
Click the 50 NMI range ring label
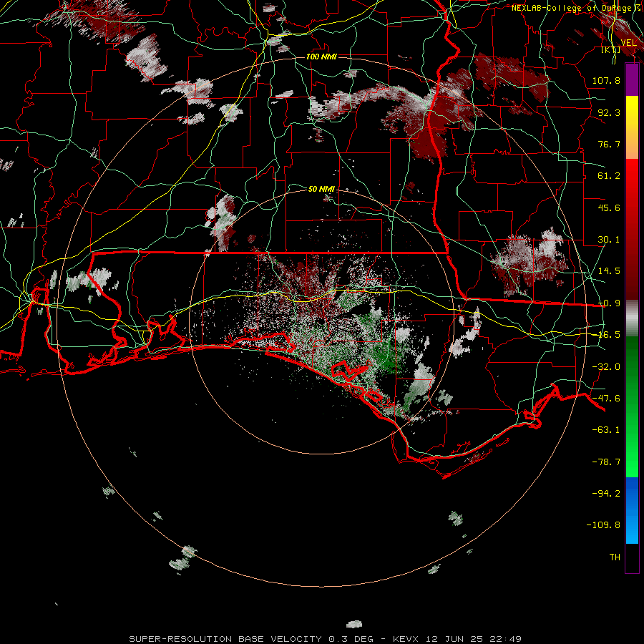click(321, 189)
